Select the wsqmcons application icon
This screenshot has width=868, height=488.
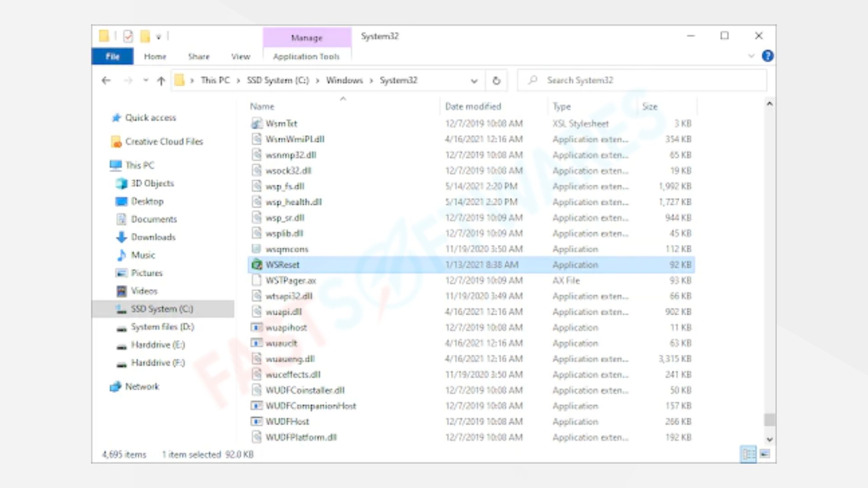pos(257,249)
